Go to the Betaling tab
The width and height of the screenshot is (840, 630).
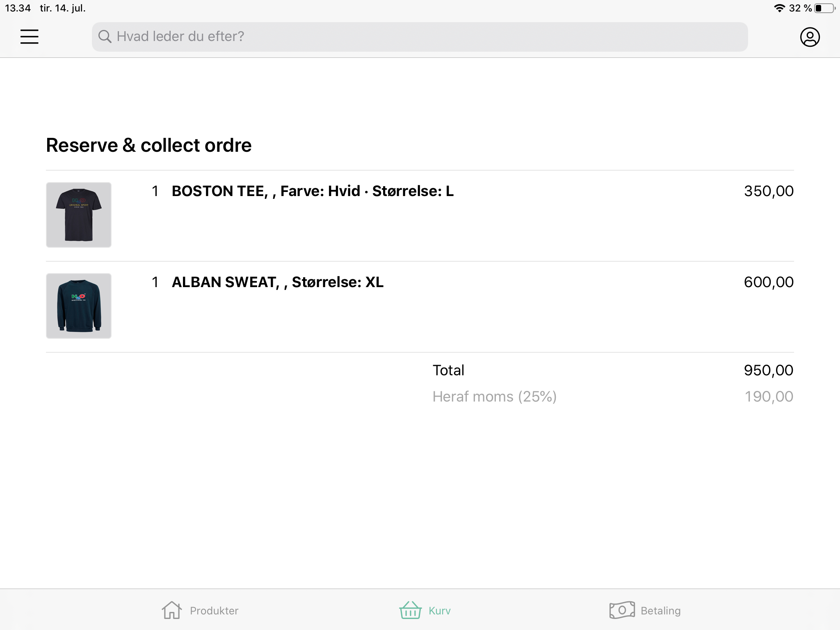(x=660, y=611)
